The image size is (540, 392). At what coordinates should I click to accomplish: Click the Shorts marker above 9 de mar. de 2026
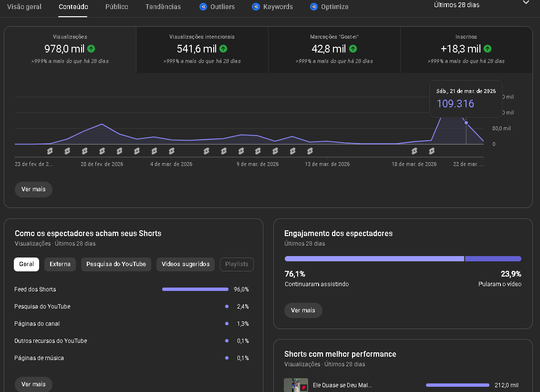click(258, 151)
